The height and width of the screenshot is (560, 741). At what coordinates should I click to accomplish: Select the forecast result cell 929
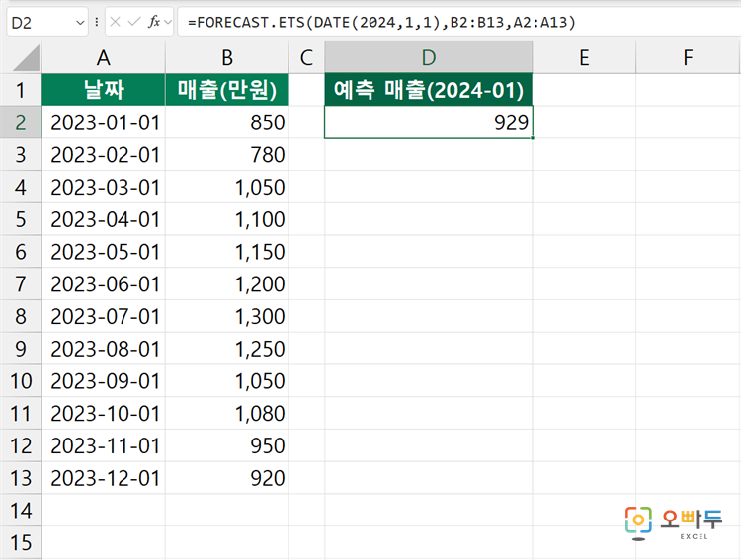pos(429,122)
